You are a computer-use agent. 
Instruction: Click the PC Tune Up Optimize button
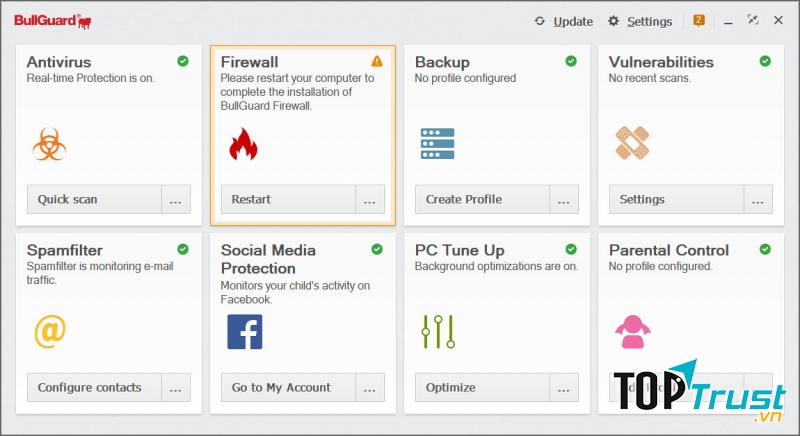[482, 388]
